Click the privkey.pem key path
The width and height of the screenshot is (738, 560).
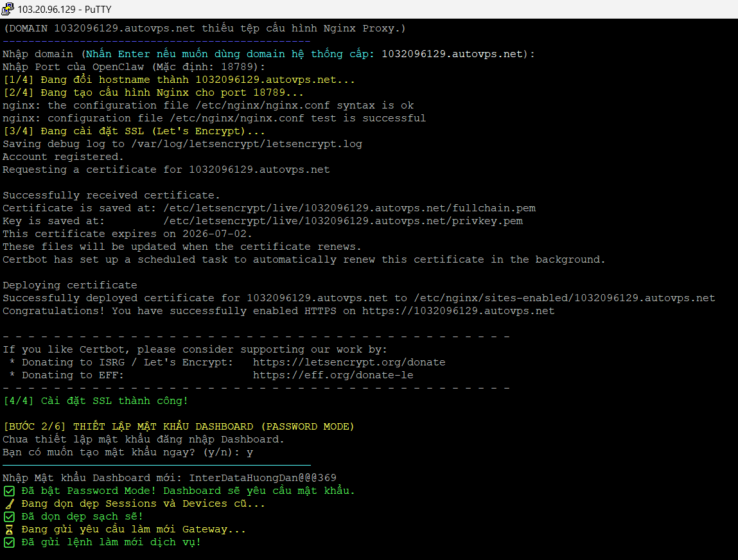(342, 221)
